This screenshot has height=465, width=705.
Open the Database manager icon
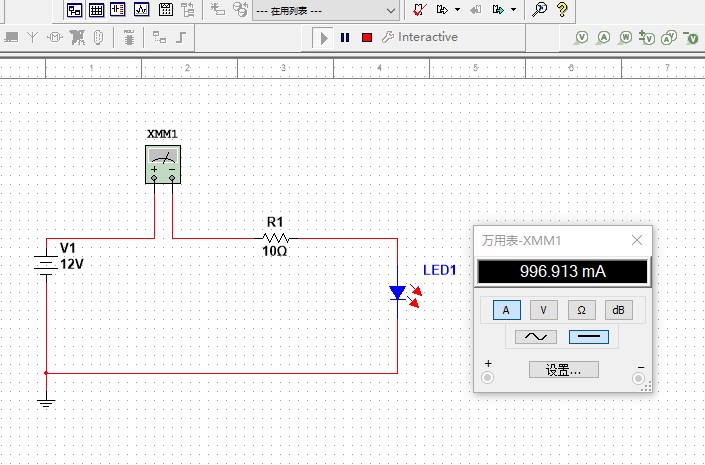[x=241, y=9]
